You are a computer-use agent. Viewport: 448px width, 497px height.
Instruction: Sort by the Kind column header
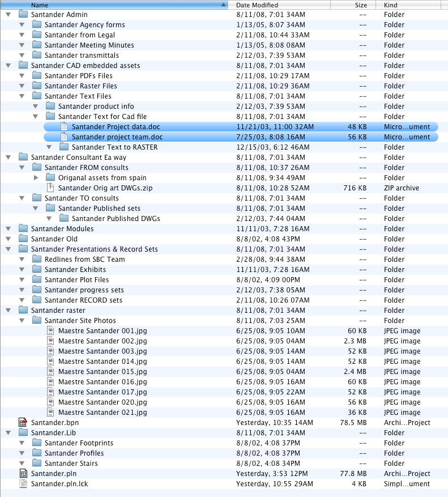click(x=408, y=5)
